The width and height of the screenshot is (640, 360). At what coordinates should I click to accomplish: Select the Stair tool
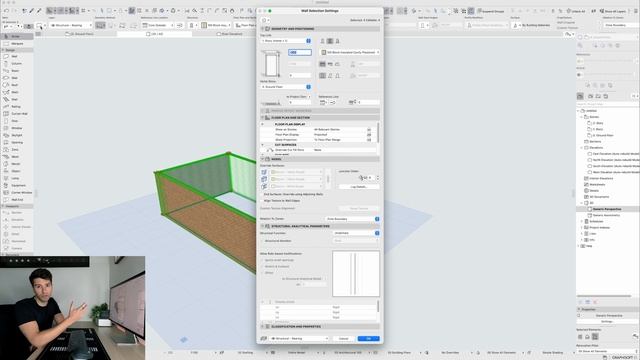[16, 99]
